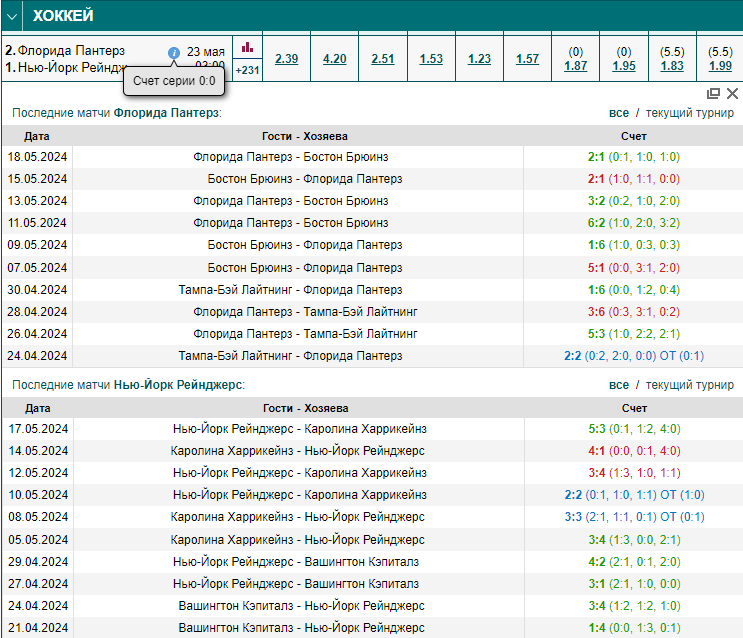
Task: Show 'все' matches for Нью-Йорк Рейнджерс
Action: [619, 385]
